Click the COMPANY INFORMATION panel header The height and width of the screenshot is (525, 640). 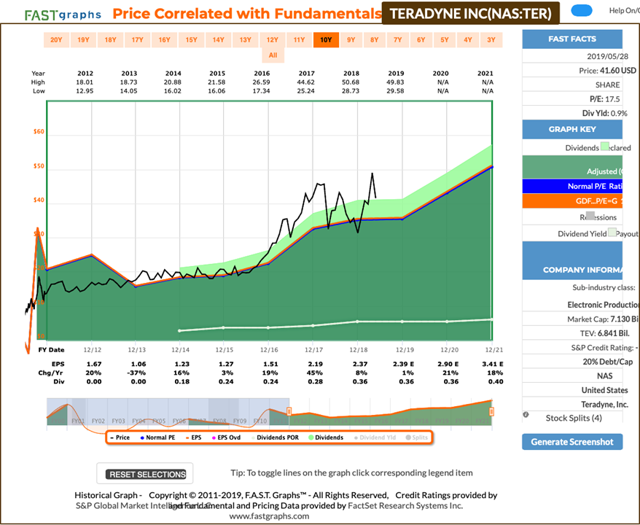(x=572, y=260)
